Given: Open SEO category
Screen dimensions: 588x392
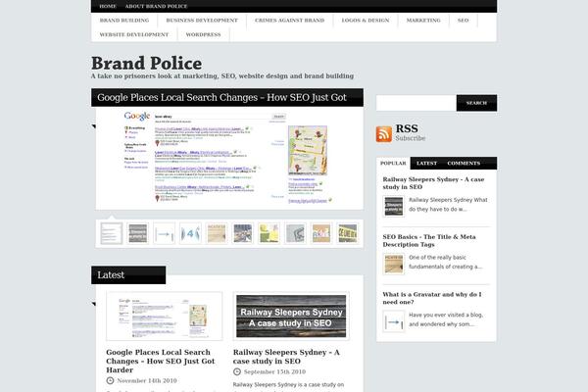Looking at the screenshot, I should (464, 21).
